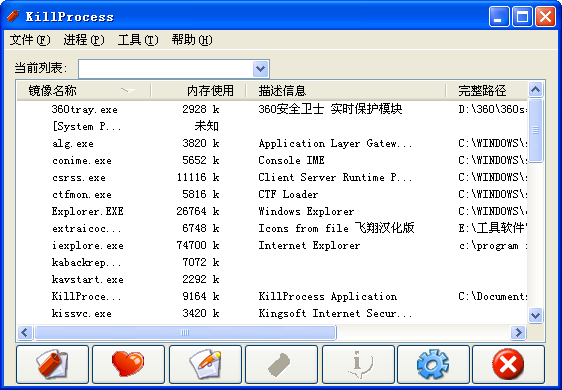The width and height of the screenshot is (562, 390).
Task: Open settings with the blue gear button
Action: 433,364
